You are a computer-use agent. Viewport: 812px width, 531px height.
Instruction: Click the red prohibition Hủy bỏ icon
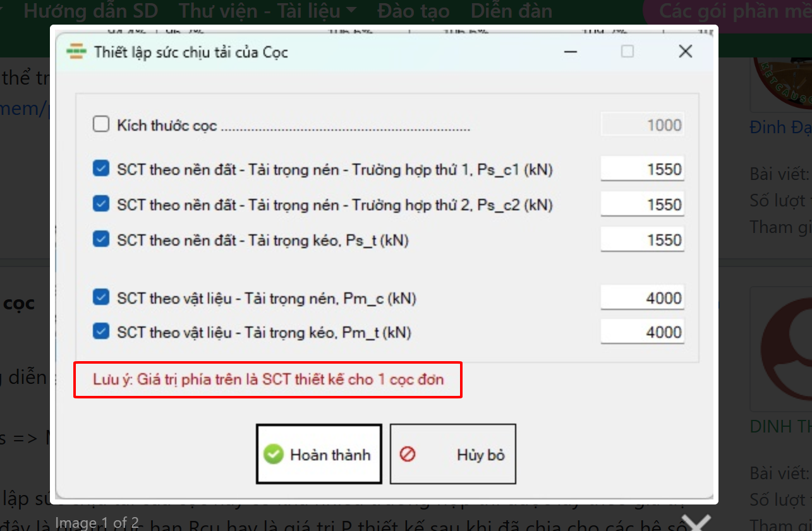[x=408, y=455]
